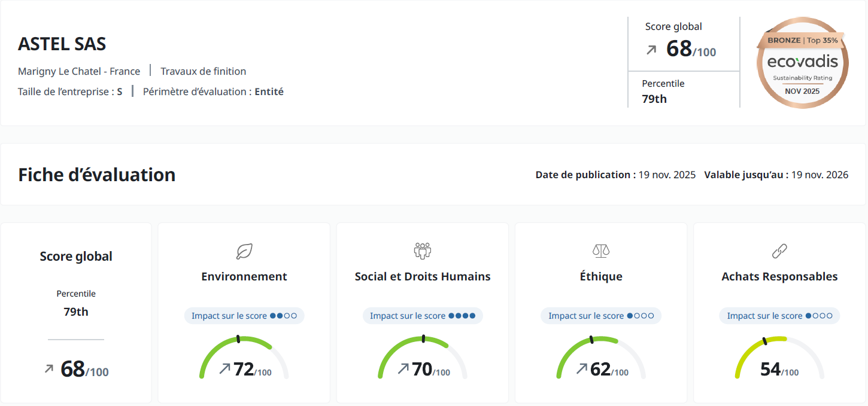Click the Éthique balance scale icon
The image size is (868, 406).
(x=600, y=251)
